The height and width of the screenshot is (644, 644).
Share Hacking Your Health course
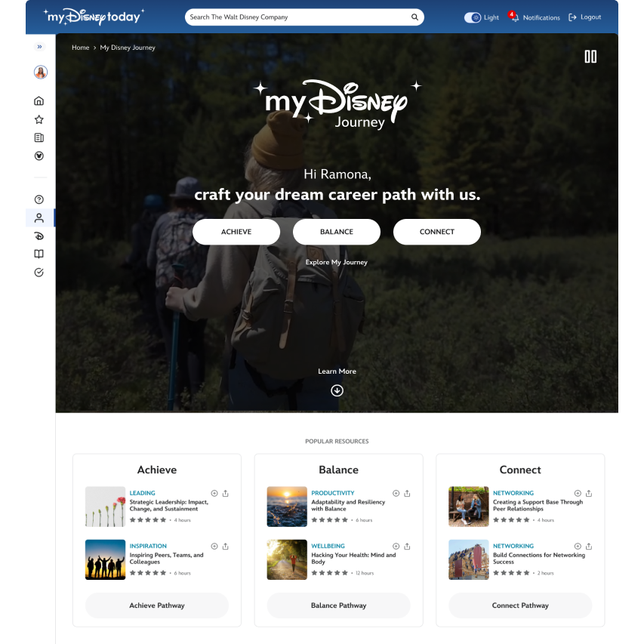407,547
